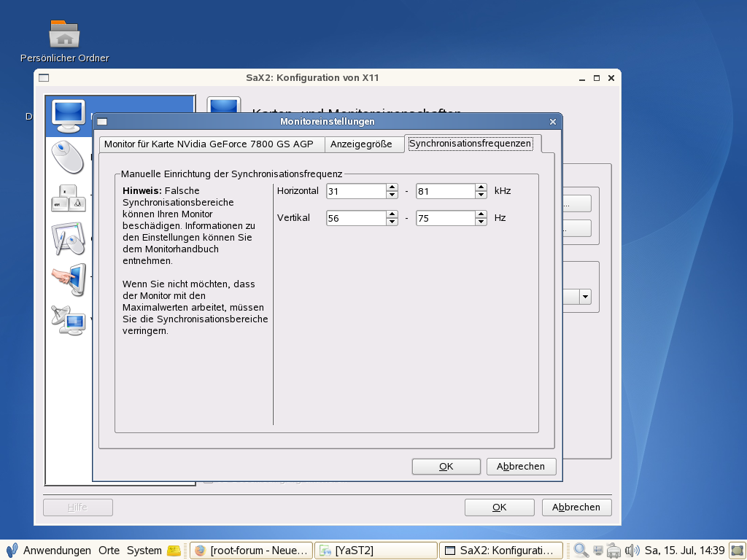Viewport: 747px width, 560px height.
Task: Increase Vertikal minimum frequency value
Action: pyautogui.click(x=392, y=214)
